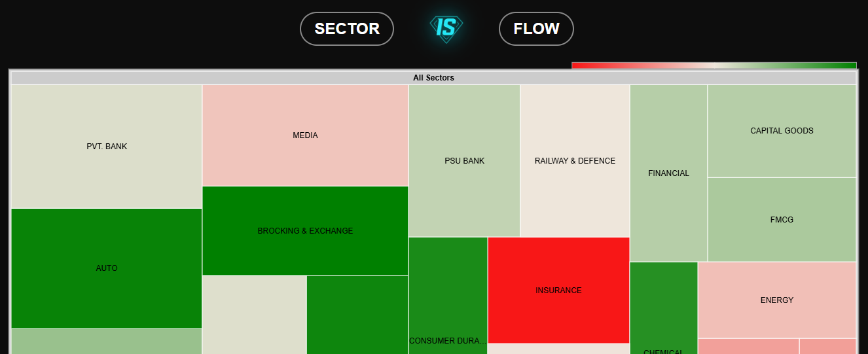868x354 pixels.
Task: Click the red-to-green color gradient legend
Action: coord(714,65)
